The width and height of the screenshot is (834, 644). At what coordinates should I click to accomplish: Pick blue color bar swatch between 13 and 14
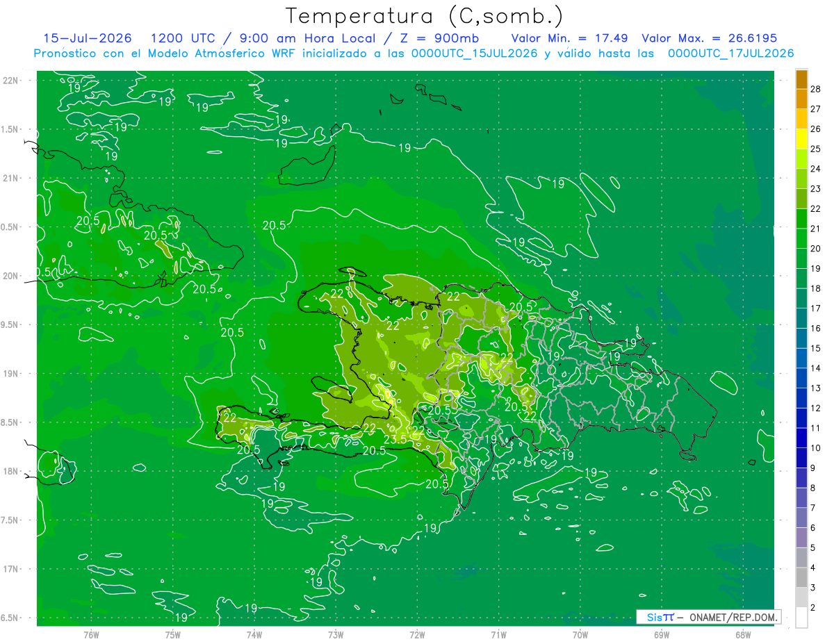tap(801, 379)
